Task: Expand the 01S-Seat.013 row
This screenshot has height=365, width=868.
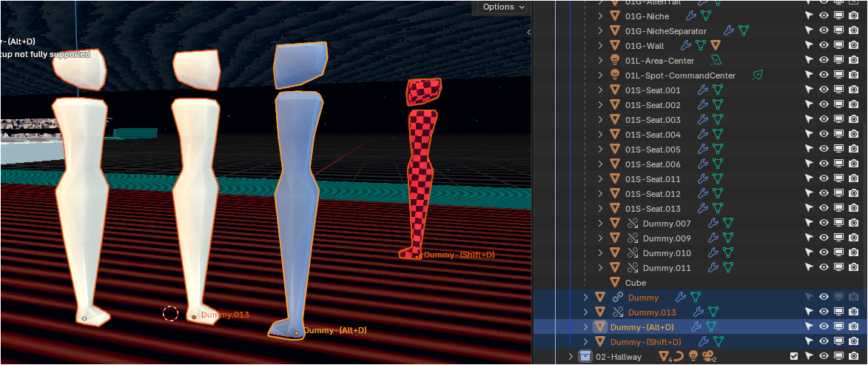Action: [600, 209]
